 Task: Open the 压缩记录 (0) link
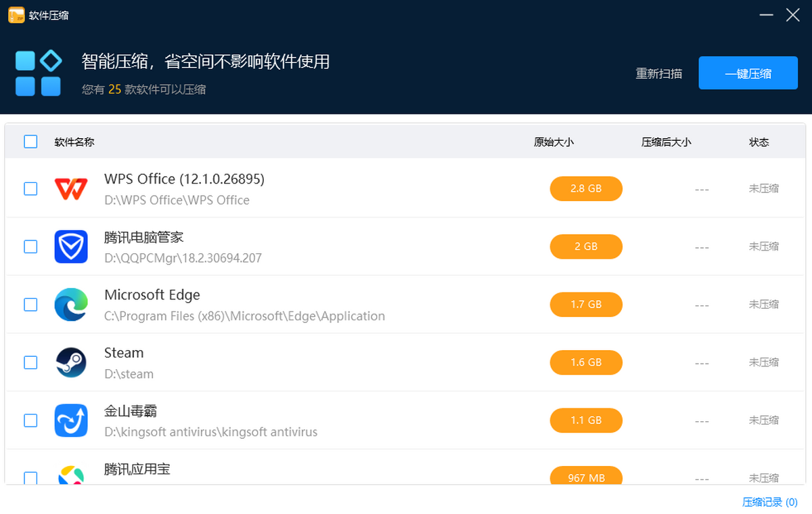click(769, 502)
